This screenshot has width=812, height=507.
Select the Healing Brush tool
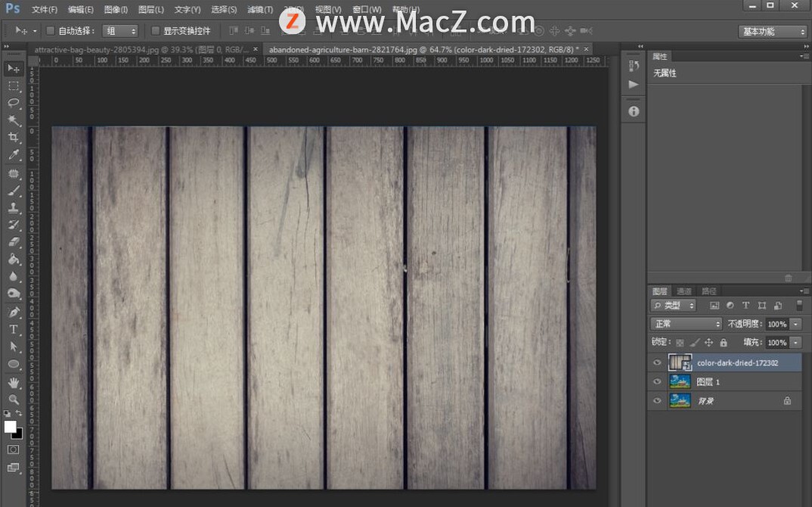pos(14,173)
